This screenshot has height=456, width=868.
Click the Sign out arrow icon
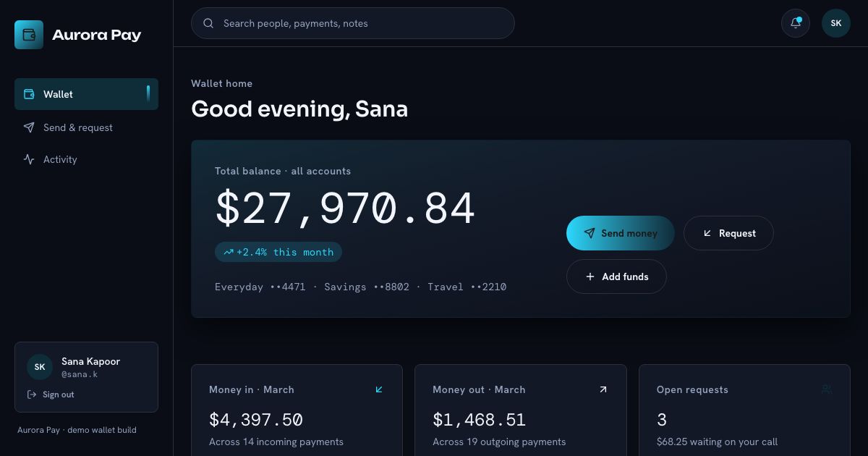(x=32, y=394)
